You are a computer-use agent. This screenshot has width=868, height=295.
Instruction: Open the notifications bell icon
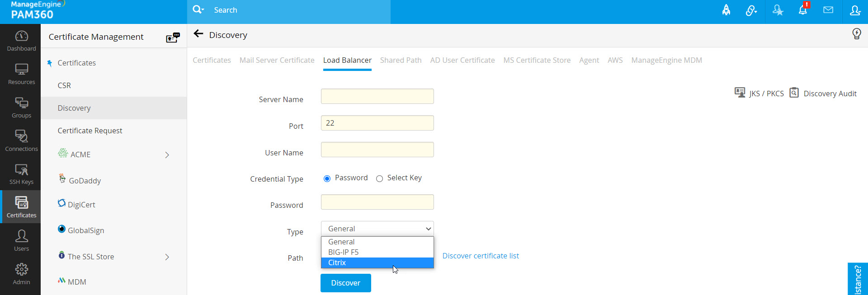point(803,9)
